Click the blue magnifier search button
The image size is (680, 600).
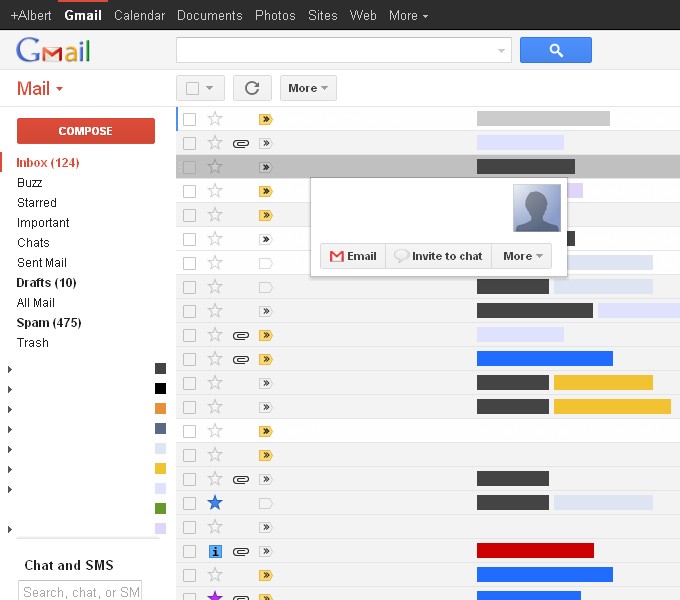[x=556, y=50]
